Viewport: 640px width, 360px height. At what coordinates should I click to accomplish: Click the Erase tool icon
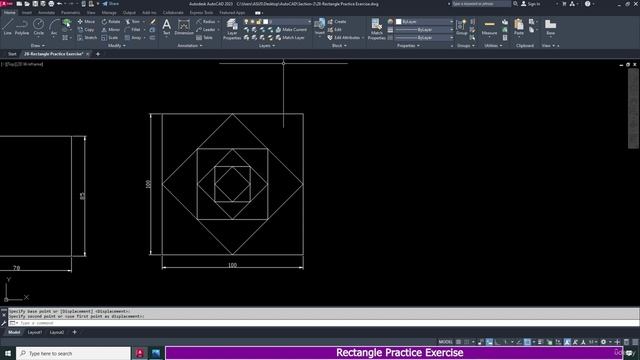tap(153, 22)
